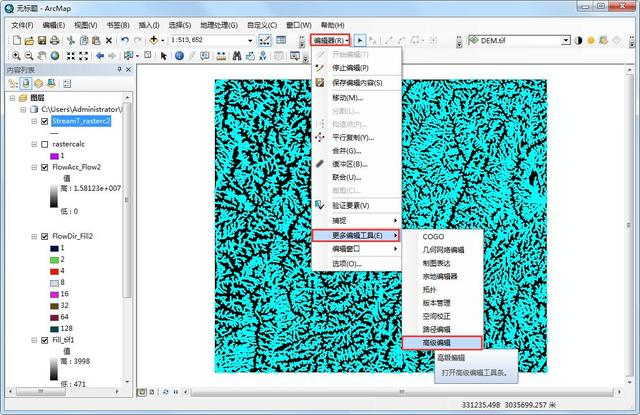The height and width of the screenshot is (415, 640).
Task: Open the Find binoculars tool
Action: [x=237, y=56]
